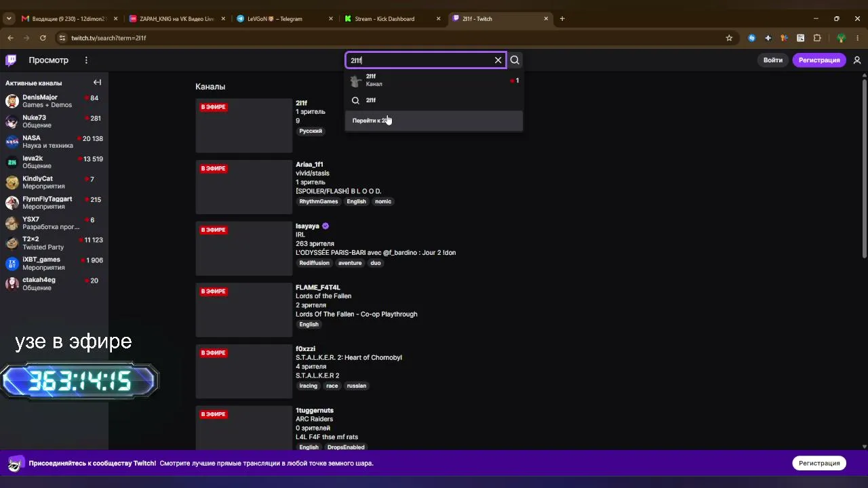Open the Extensions puzzle-piece menu
The width and height of the screenshot is (868, 488).
(816, 38)
